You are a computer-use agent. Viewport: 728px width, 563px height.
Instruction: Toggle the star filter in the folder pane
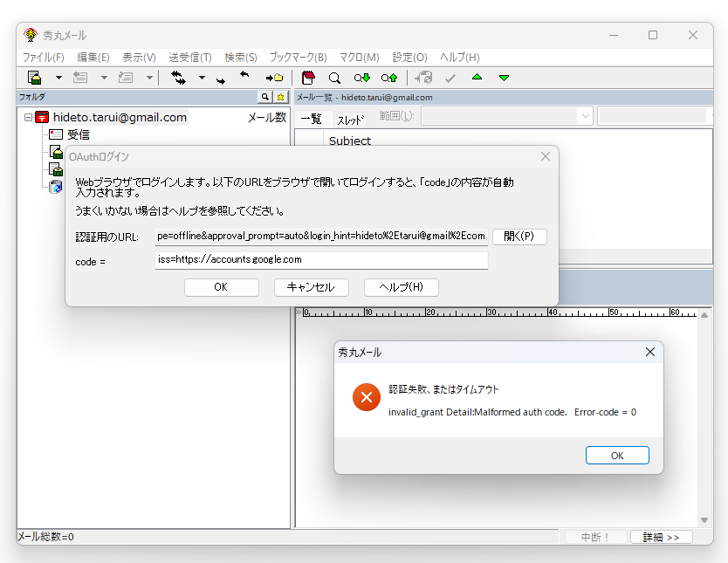[x=279, y=98]
